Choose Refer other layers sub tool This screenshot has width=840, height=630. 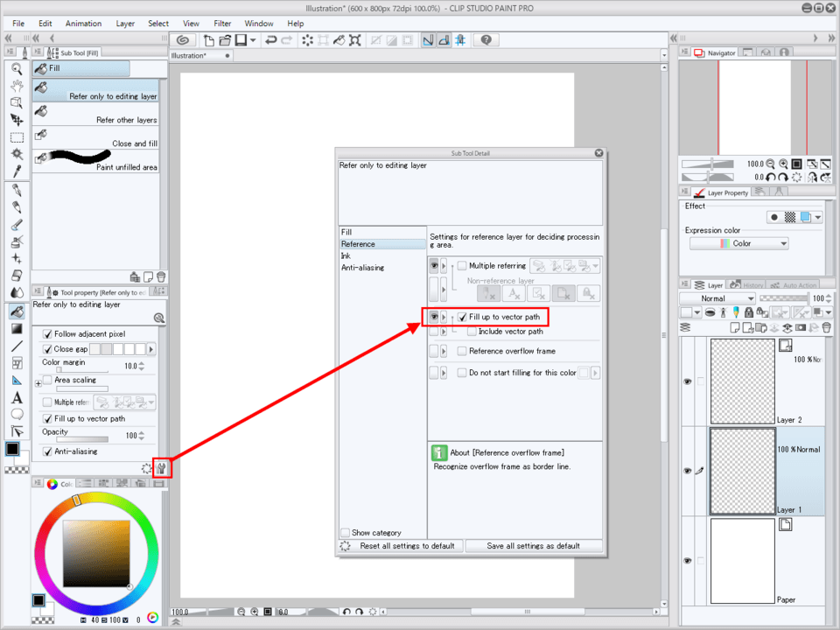click(x=96, y=114)
